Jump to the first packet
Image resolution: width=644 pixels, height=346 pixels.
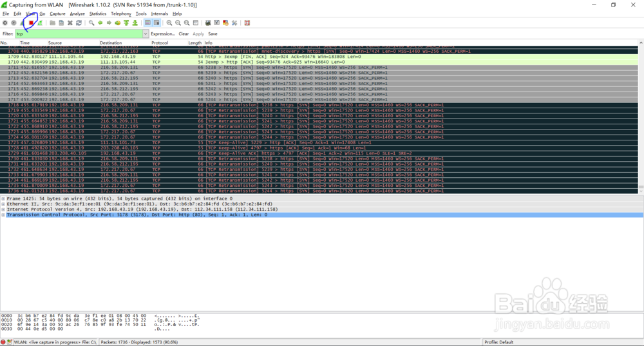126,23
